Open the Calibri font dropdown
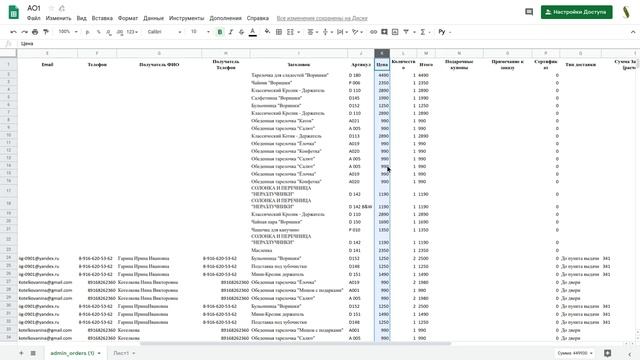The width and height of the screenshot is (640, 360). (164, 32)
